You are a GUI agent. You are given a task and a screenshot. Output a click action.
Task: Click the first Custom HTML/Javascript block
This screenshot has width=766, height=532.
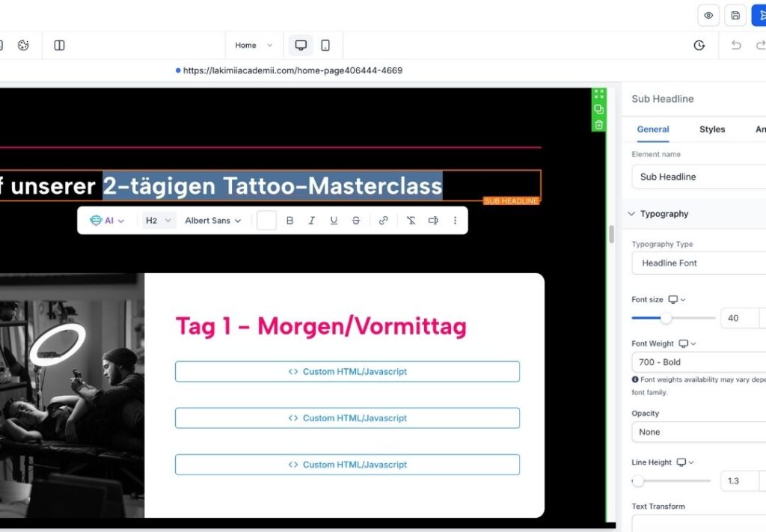[x=347, y=372]
